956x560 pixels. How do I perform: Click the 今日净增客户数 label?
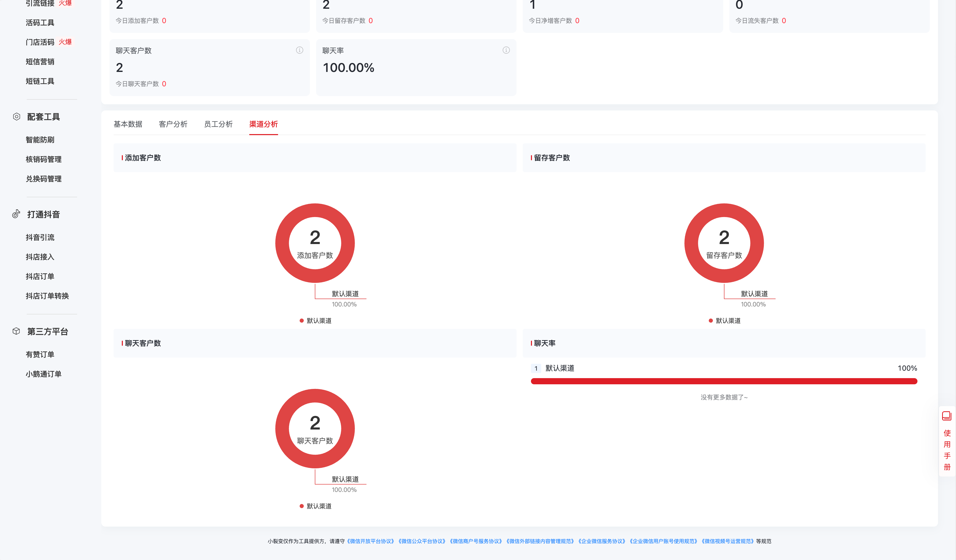(x=550, y=21)
